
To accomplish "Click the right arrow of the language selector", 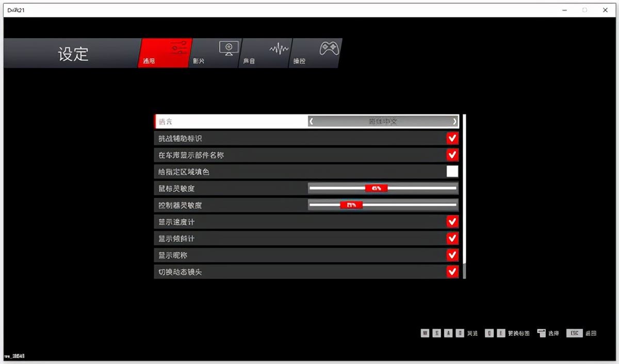I will 454,121.
